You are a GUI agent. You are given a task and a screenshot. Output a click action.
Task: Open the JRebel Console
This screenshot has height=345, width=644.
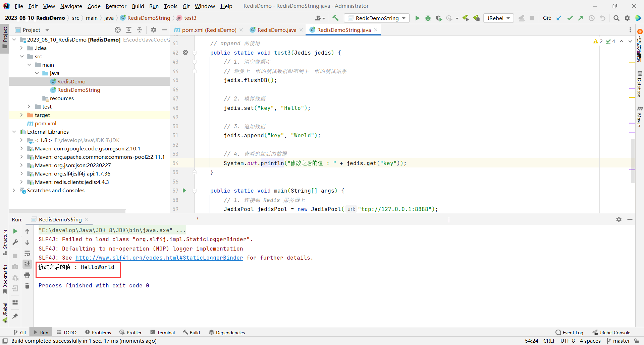(x=611, y=332)
